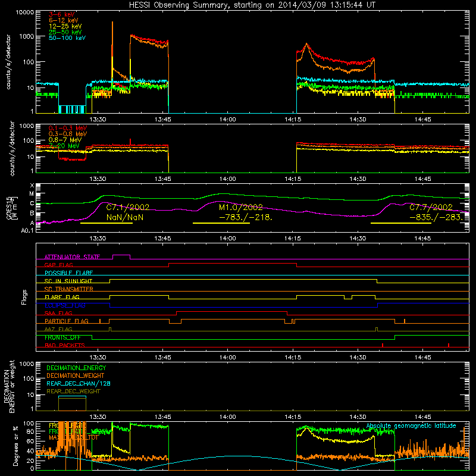
Task: Select the red 3-6 keV legend label
Action: coord(62,14)
